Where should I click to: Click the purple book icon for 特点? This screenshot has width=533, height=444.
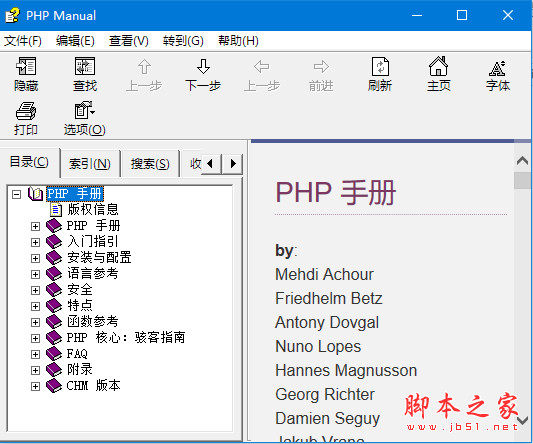(54, 306)
